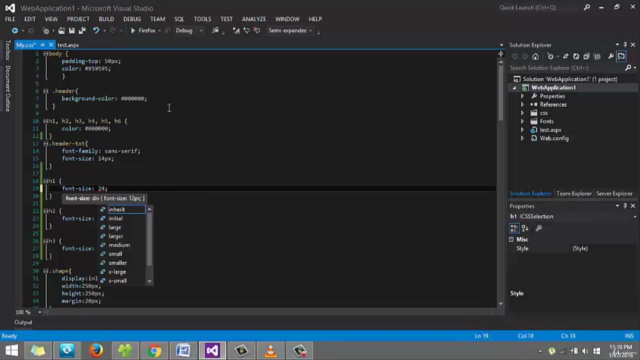Screen dimensions: 640x360
Task: Open the Toolbox side tab
Action: [7, 50]
